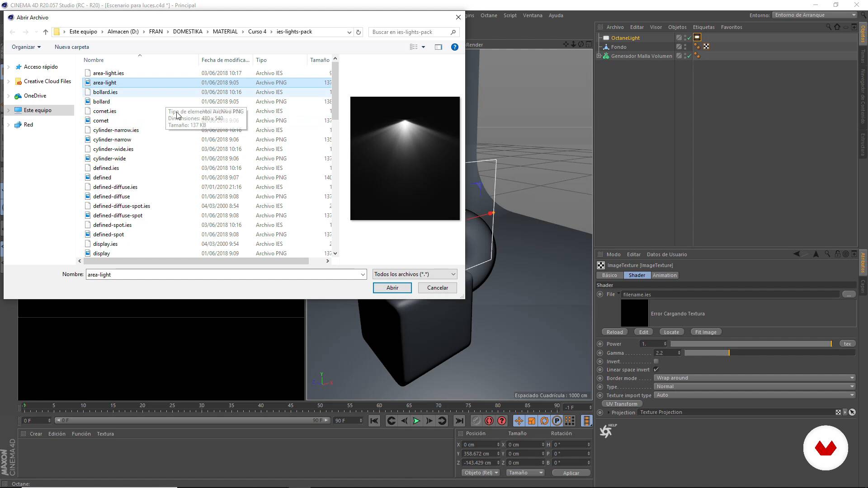Viewport: 868px width, 488px height.
Task: Expand Generador Malla Volumen tree node
Action: [x=599, y=56]
